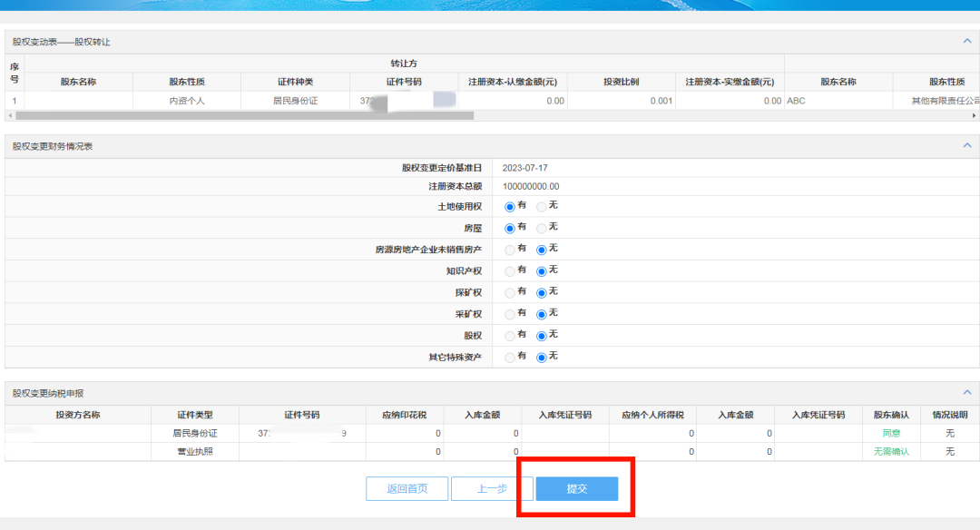Select 有 for 采矿权
This screenshot has height=530, width=980.
point(510,314)
